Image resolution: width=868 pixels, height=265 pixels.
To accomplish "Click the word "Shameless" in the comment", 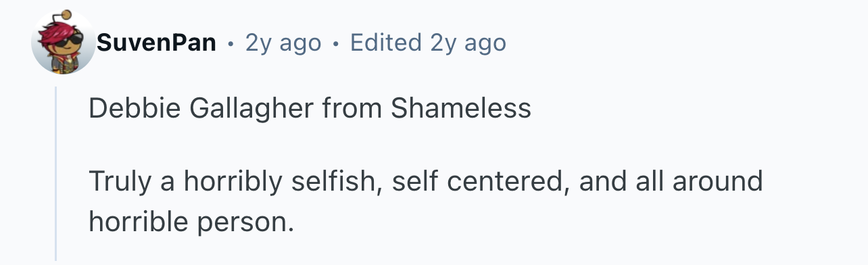I will pos(461,107).
